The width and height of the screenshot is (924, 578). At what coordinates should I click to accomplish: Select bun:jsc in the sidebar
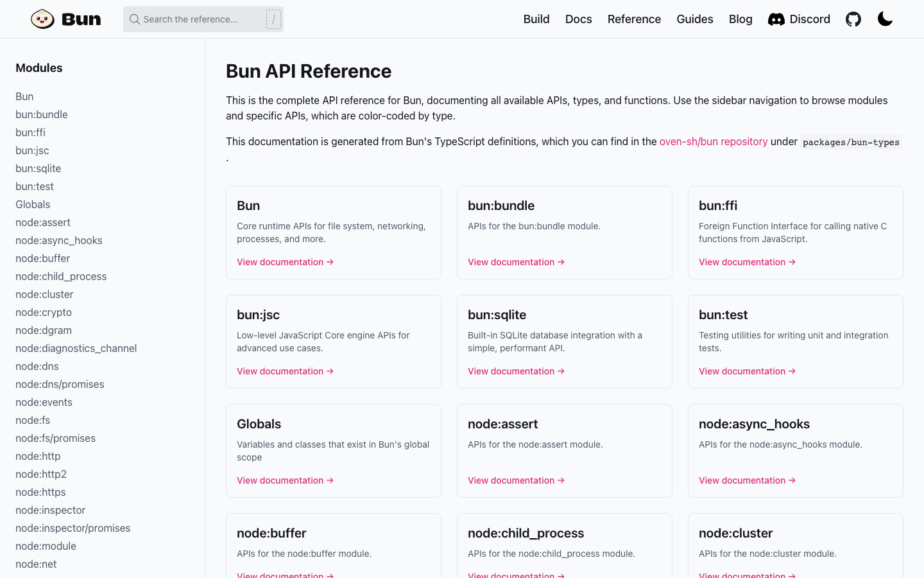coord(32,150)
